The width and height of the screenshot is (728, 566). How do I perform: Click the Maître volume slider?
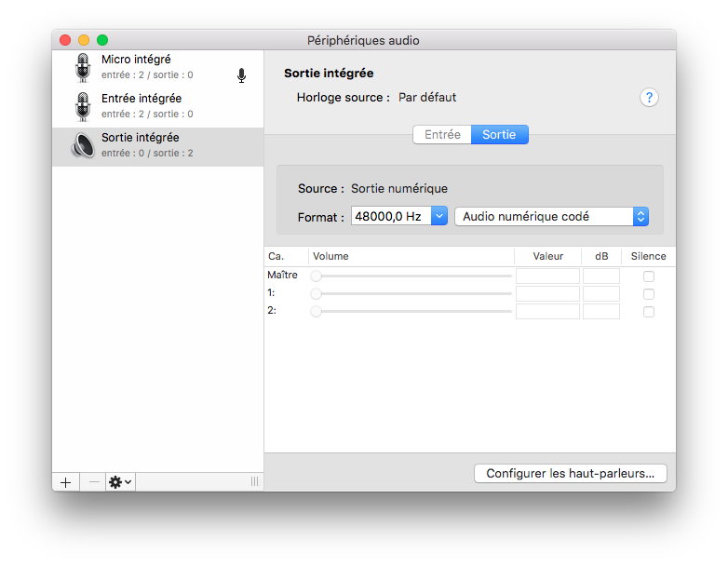[x=411, y=276]
